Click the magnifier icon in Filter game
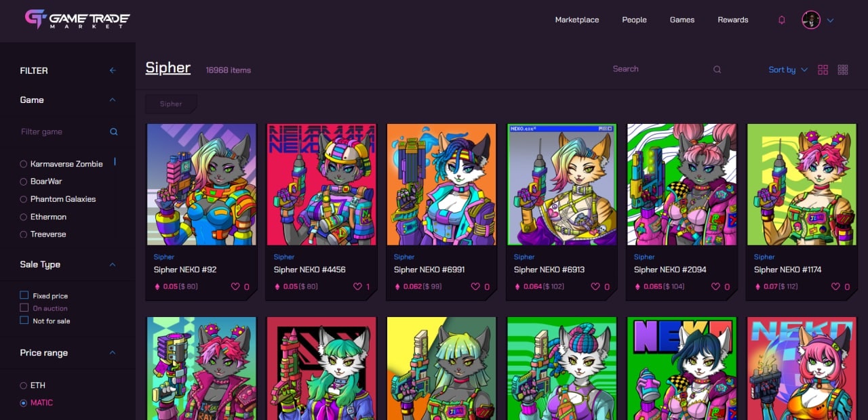Image resolution: width=868 pixels, height=420 pixels. tap(114, 132)
